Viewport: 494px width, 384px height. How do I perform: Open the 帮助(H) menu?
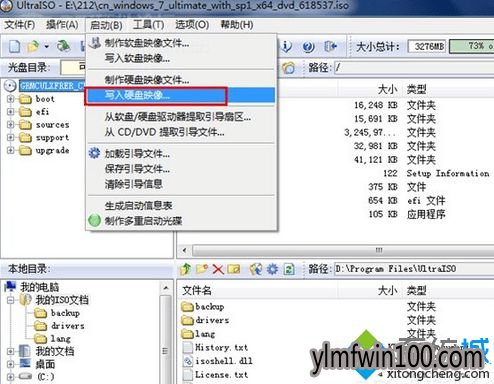coord(237,25)
